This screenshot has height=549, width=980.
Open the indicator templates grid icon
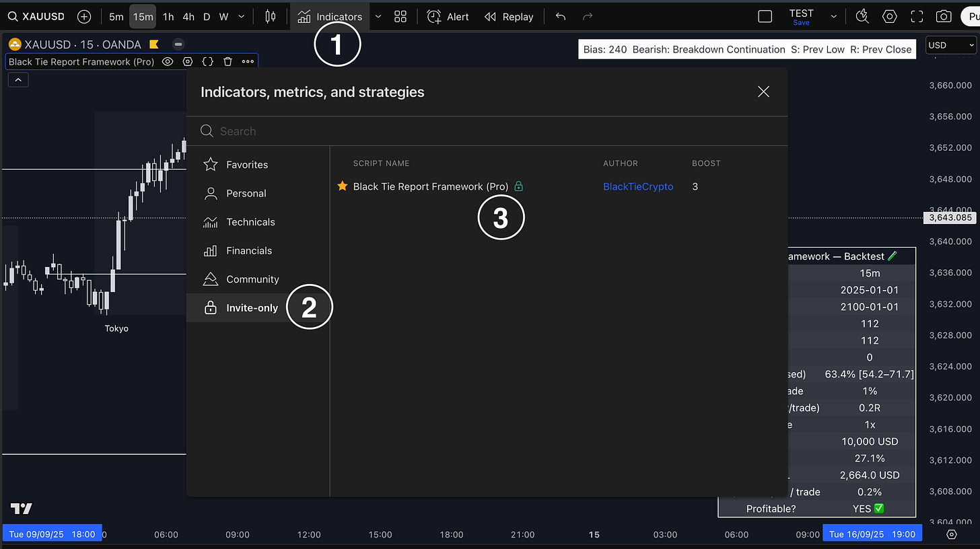coord(400,17)
